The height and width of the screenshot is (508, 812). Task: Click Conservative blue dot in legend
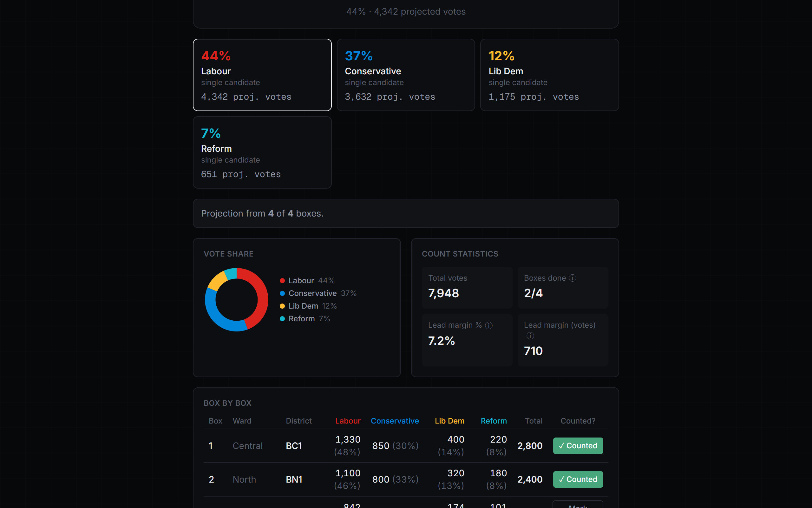pyautogui.click(x=282, y=293)
